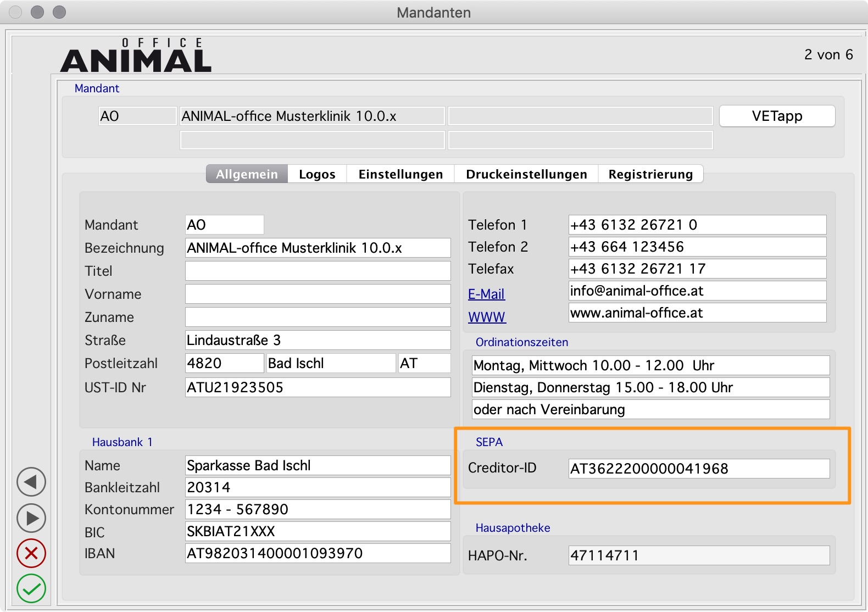Focus the IBAN field

[318, 553]
